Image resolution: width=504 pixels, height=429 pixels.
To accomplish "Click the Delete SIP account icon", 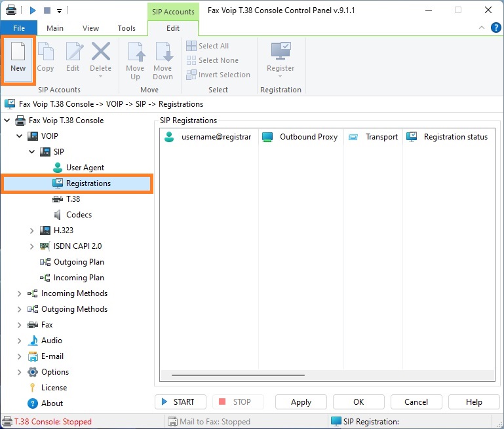I will coord(101,51).
